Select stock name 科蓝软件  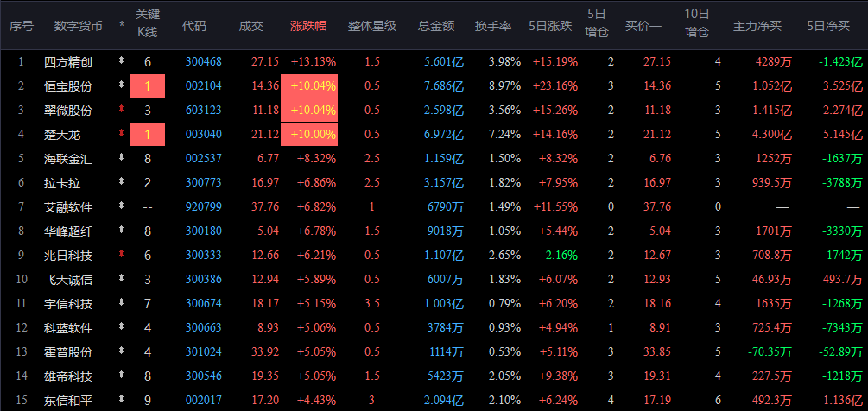[68, 327]
